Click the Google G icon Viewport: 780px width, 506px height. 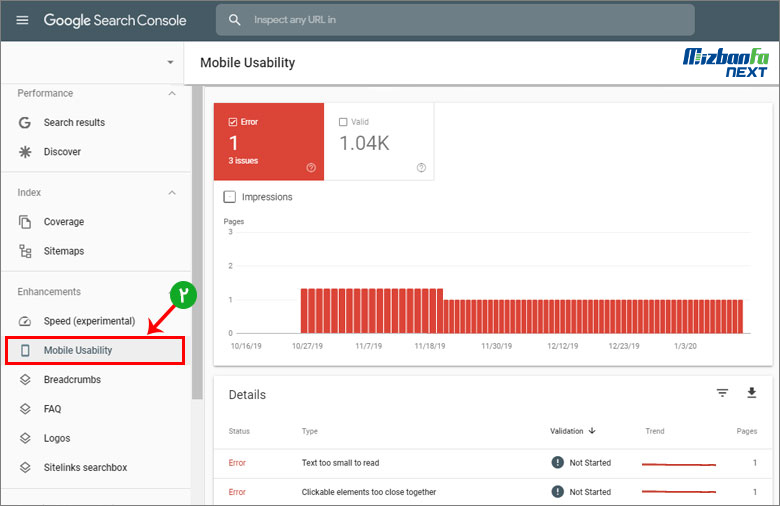click(24, 122)
